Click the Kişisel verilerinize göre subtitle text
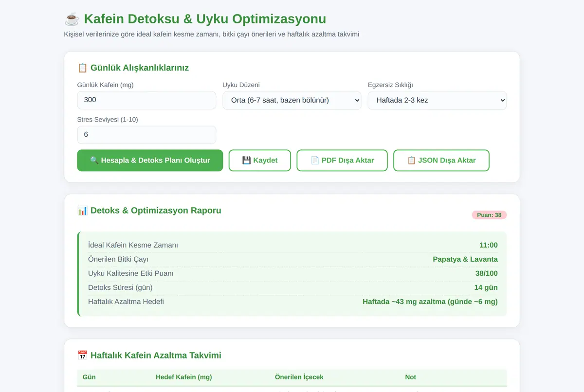This screenshot has width=584, height=392. tap(212, 35)
